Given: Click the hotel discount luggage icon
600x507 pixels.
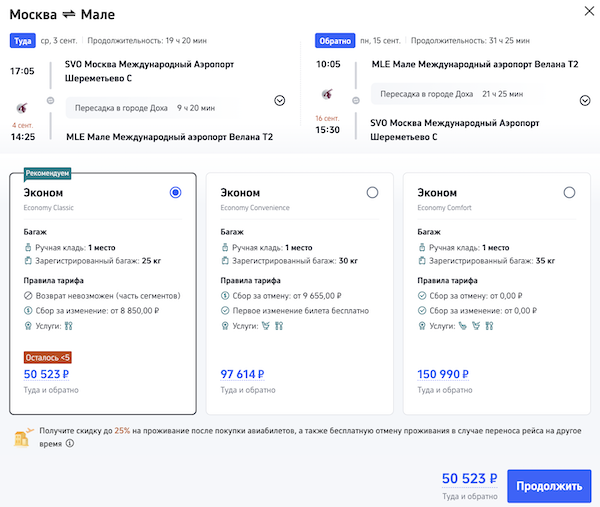Looking at the screenshot, I should tap(21, 437).
